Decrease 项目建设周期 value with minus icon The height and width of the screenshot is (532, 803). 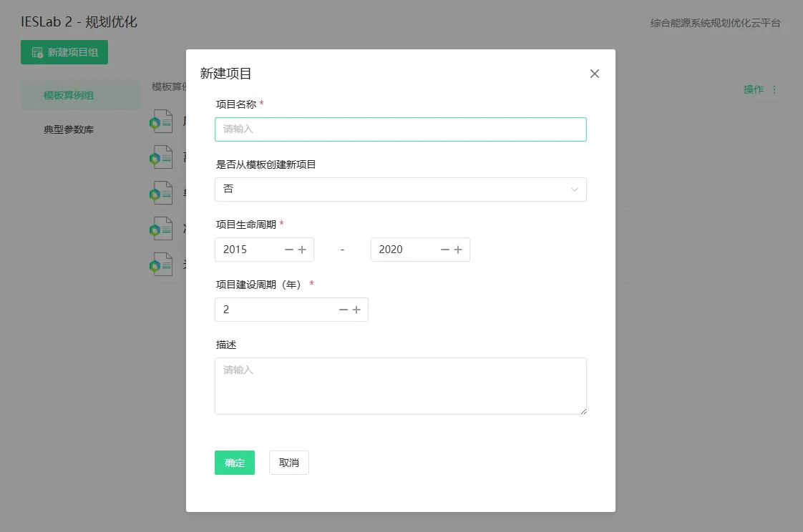344,310
